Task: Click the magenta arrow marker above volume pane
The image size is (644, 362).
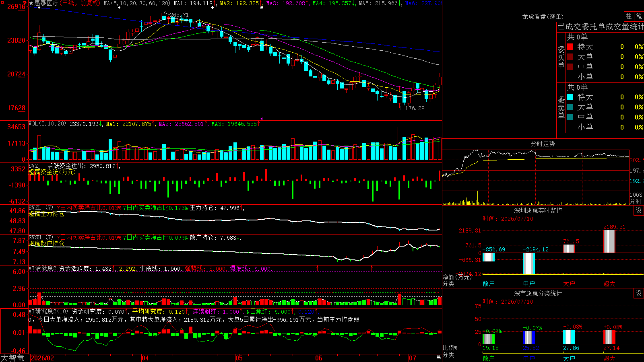Action: point(261,119)
